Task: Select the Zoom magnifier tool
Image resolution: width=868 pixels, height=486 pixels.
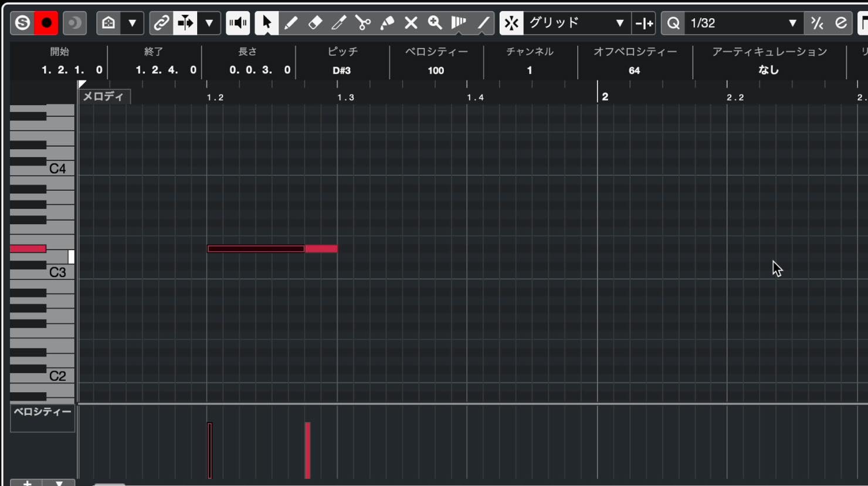Action: (435, 23)
